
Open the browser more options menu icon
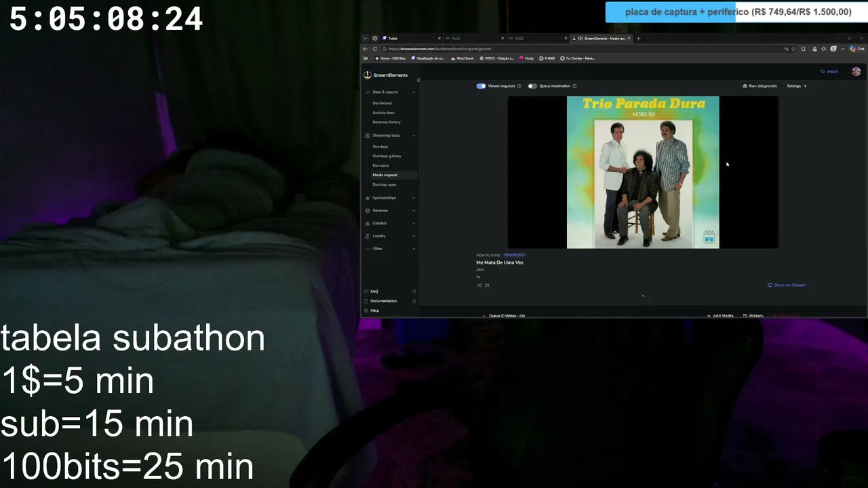(x=843, y=49)
